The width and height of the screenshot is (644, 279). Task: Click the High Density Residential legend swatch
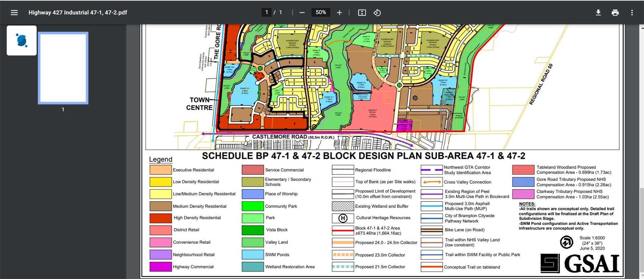coord(161,218)
